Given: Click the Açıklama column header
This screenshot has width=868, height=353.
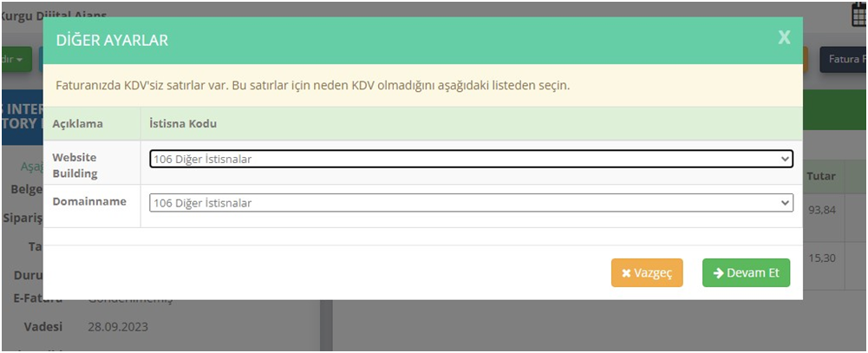Looking at the screenshot, I should [77, 124].
